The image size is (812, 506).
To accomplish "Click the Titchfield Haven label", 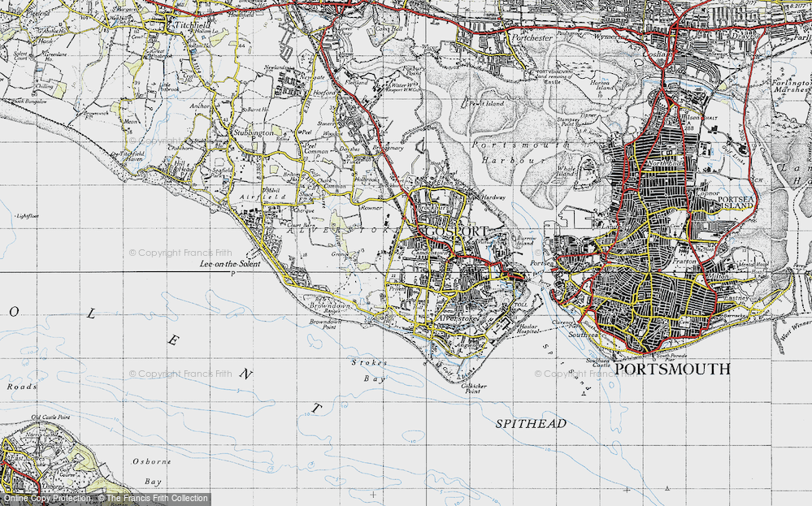I will [x=131, y=157].
